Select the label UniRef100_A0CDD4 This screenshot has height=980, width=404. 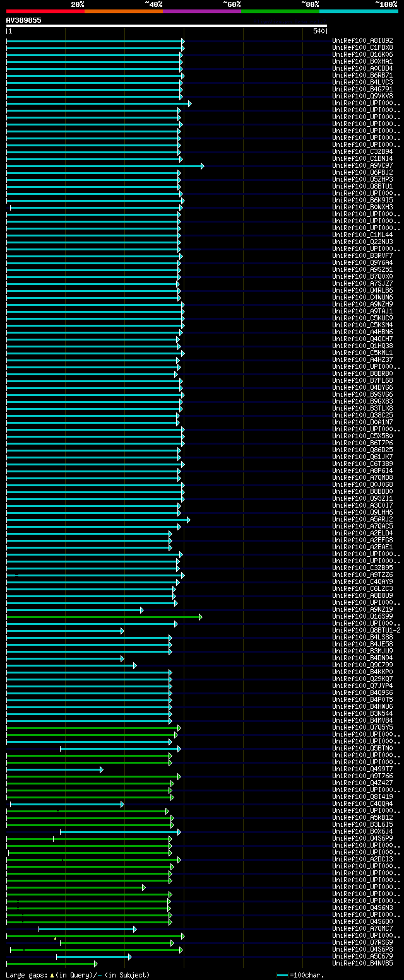click(x=362, y=68)
